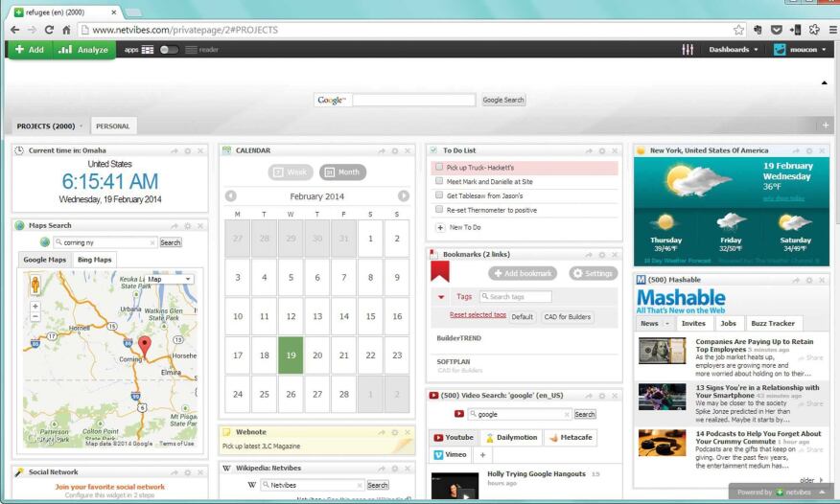Image resolution: width=840 pixels, height=504 pixels.
Task: Collapse the Tags section arrow
Action: pyautogui.click(x=441, y=297)
